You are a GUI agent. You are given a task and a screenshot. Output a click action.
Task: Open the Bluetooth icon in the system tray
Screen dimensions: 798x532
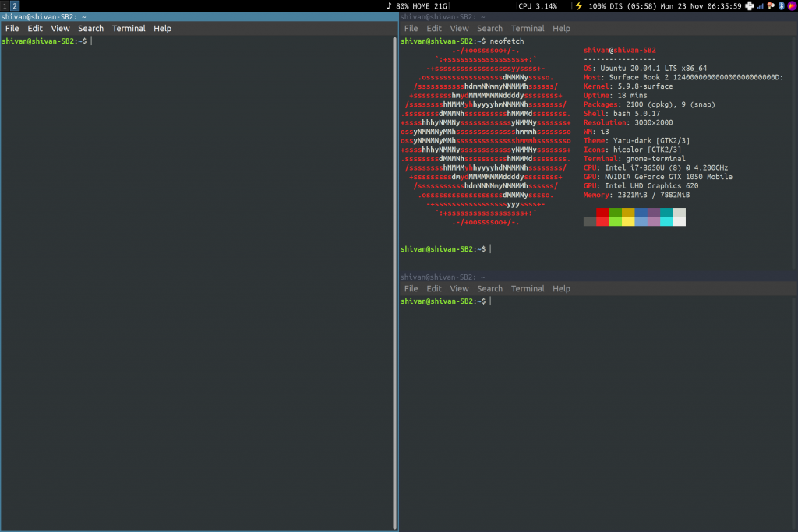click(781, 5)
